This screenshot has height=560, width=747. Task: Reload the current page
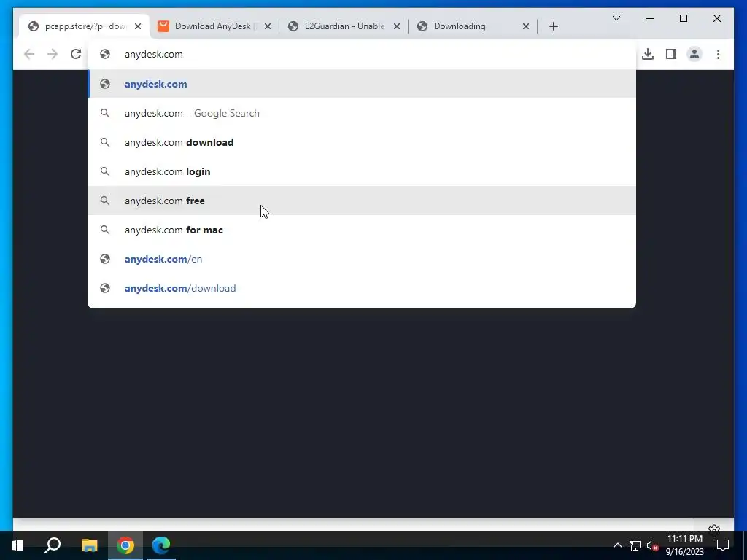[76, 54]
